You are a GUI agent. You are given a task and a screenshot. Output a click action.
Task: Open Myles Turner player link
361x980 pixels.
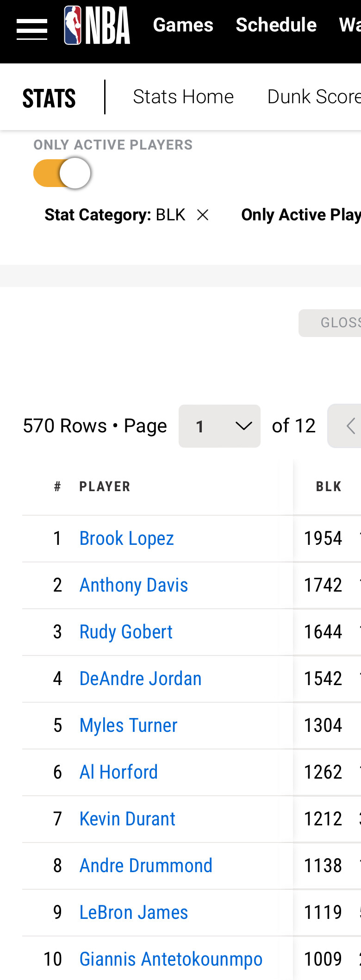[x=129, y=725]
